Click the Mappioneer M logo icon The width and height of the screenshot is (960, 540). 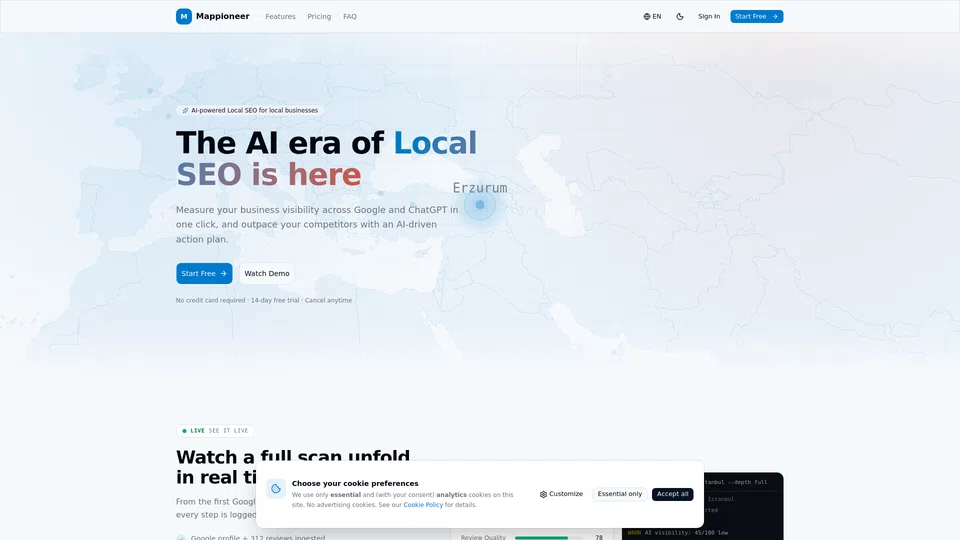pos(184,17)
